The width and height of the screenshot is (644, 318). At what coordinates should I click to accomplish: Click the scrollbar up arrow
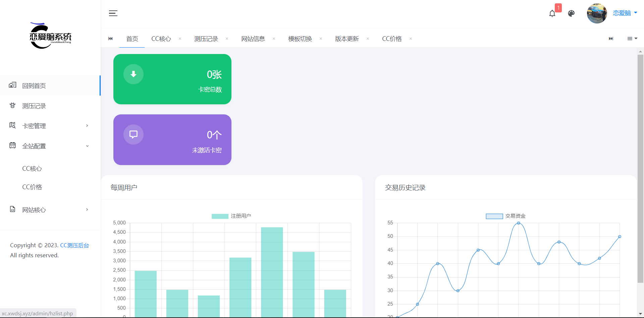[640, 51]
